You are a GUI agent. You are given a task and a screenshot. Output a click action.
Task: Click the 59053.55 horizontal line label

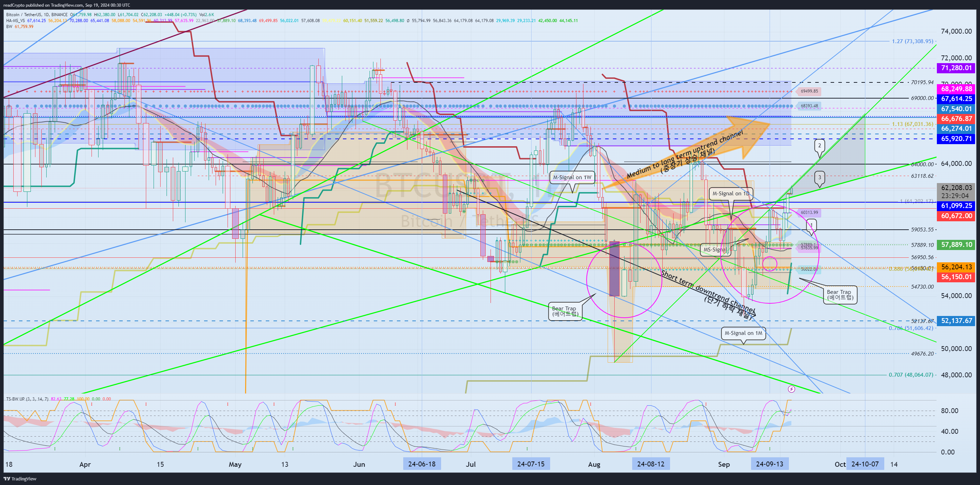tap(922, 229)
